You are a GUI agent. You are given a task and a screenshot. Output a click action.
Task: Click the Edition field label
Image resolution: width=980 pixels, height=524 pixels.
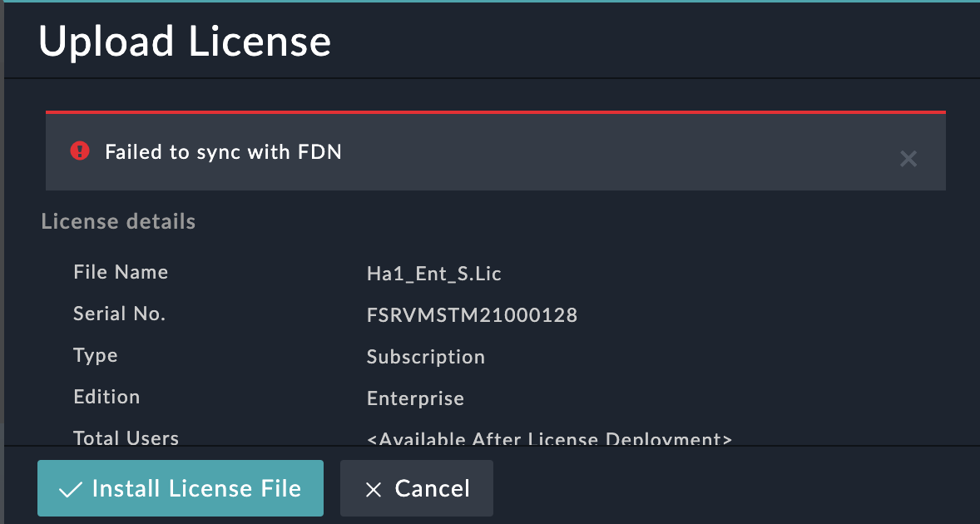click(106, 397)
